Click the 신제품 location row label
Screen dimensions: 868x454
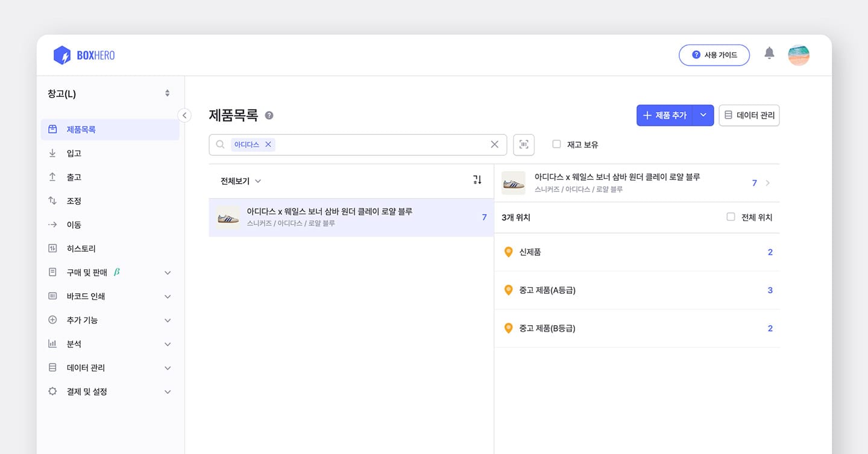[530, 252]
